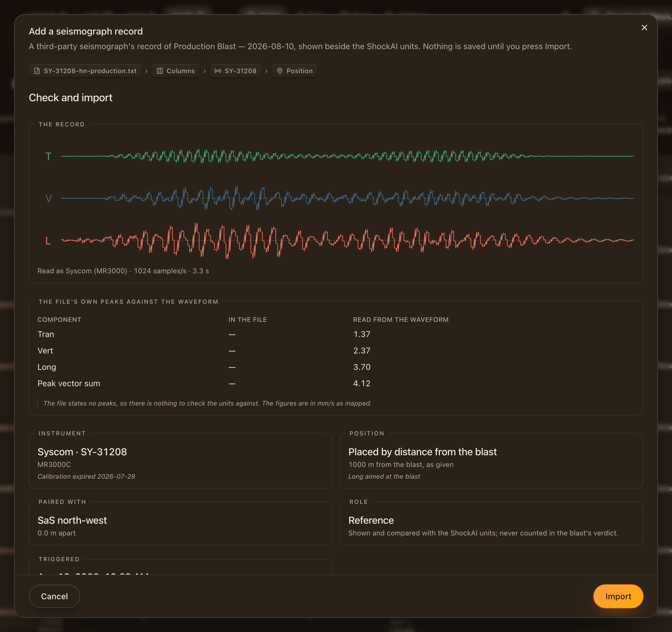
Task: Click 'Shown and compared with the ShockAI units' description
Action: tap(483, 533)
